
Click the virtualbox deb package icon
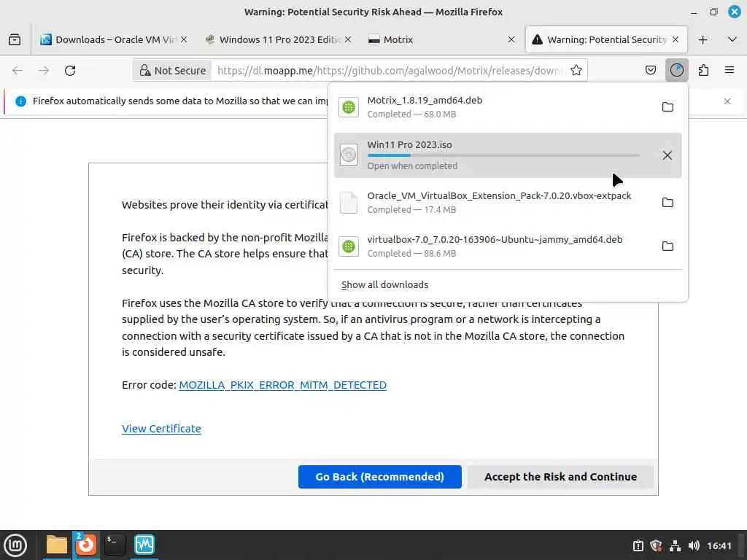coord(349,246)
